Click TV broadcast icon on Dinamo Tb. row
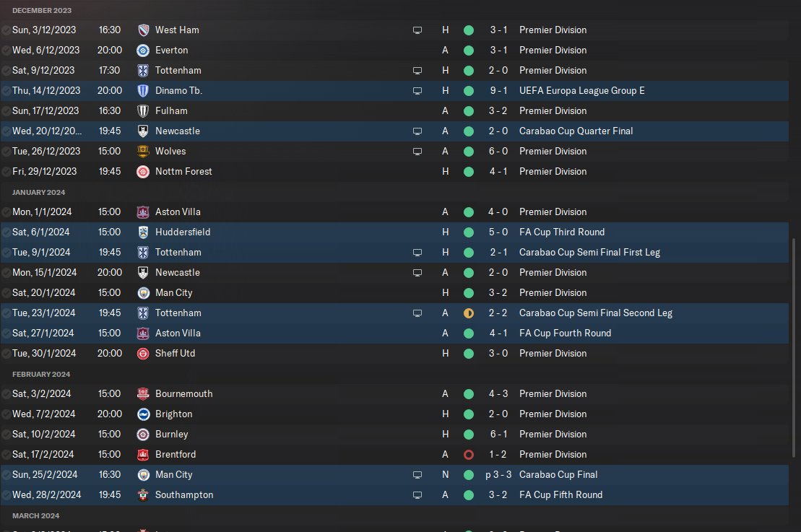Viewport: 801px width, 532px height. (x=417, y=91)
